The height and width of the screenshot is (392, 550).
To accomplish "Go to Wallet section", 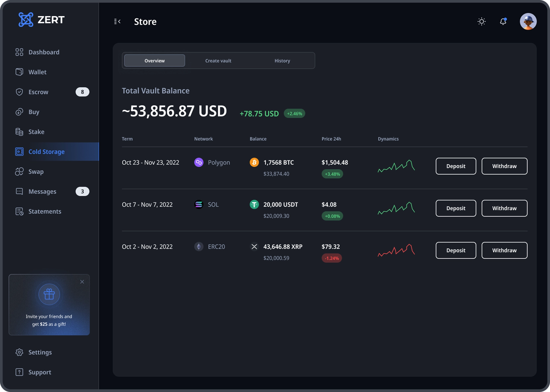I will click(37, 72).
